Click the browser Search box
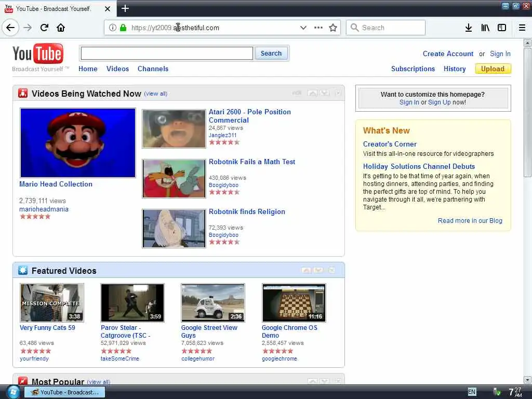The height and width of the screenshot is (399, 532). 386,28
